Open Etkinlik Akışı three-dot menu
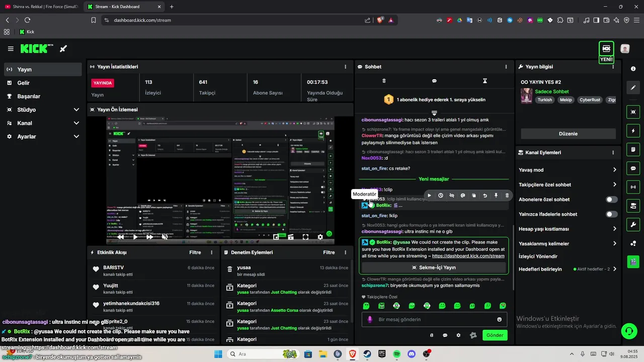The height and width of the screenshot is (362, 644). [x=211, y=252]
